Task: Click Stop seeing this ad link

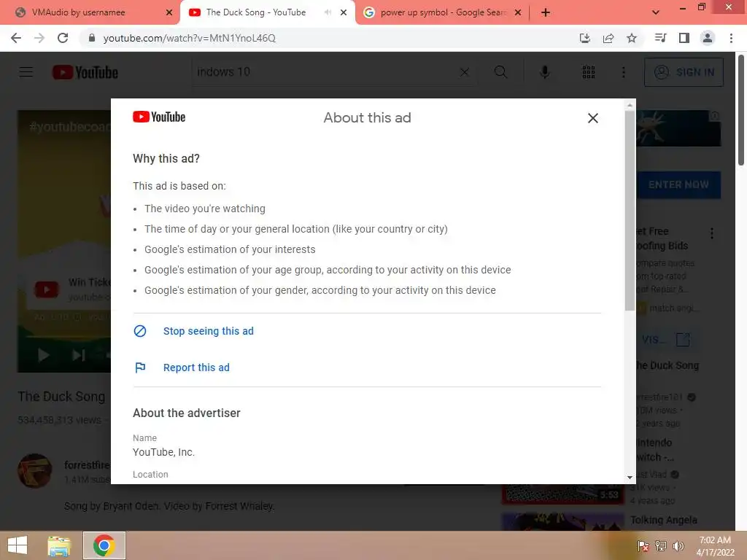Action: click(208, 331)
